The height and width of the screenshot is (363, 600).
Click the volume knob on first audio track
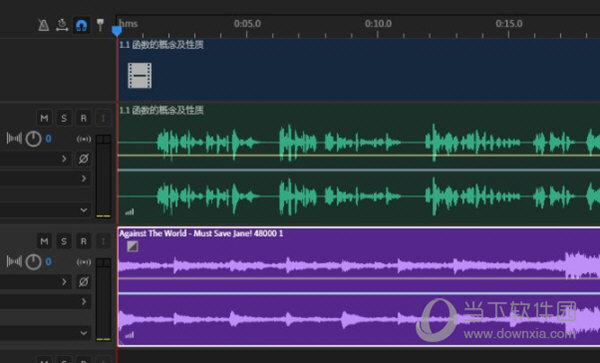33,138
